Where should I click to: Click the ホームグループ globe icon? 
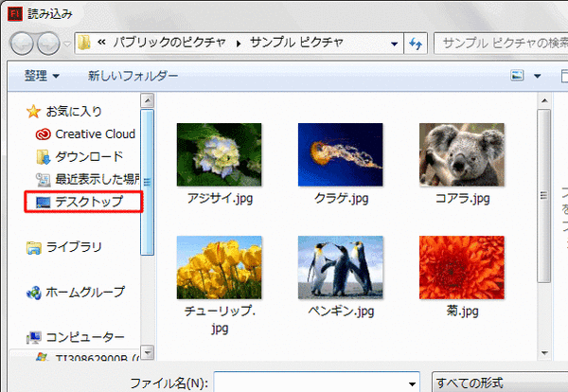(34, 293)
